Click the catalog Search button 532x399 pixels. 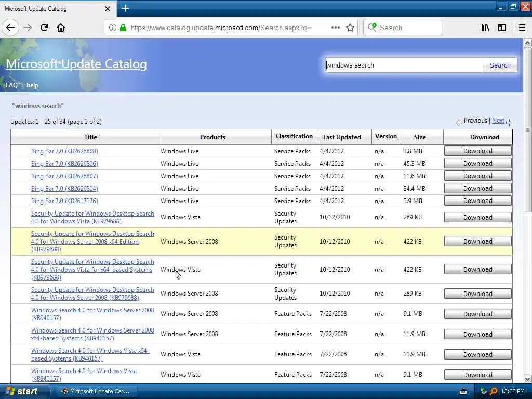[500, 65]
